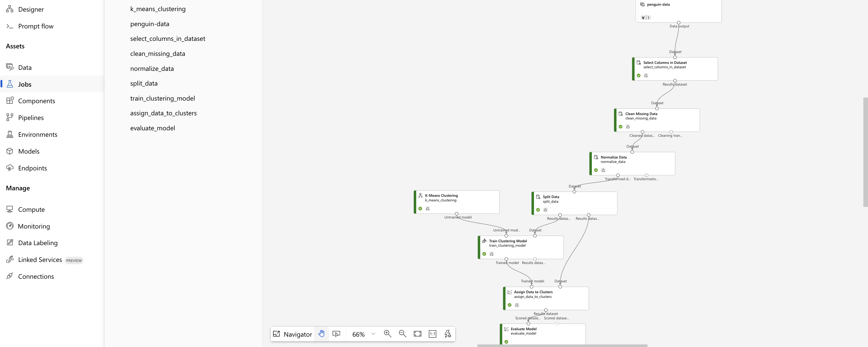The height and width of the screenshot is (347, 868).
Task: Click the penguin-data Data output port
Action: (679, 22)
